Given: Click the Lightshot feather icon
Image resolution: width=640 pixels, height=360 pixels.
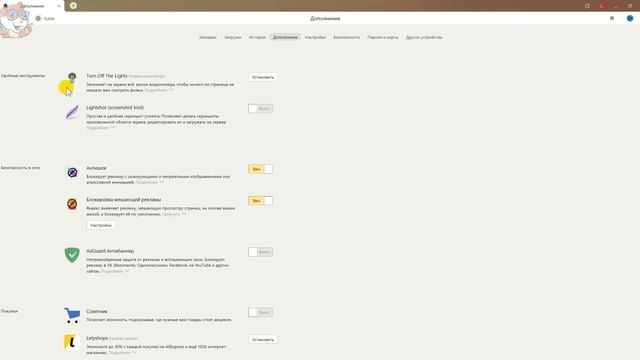Looking at the screenshot, I should [72, 112].
